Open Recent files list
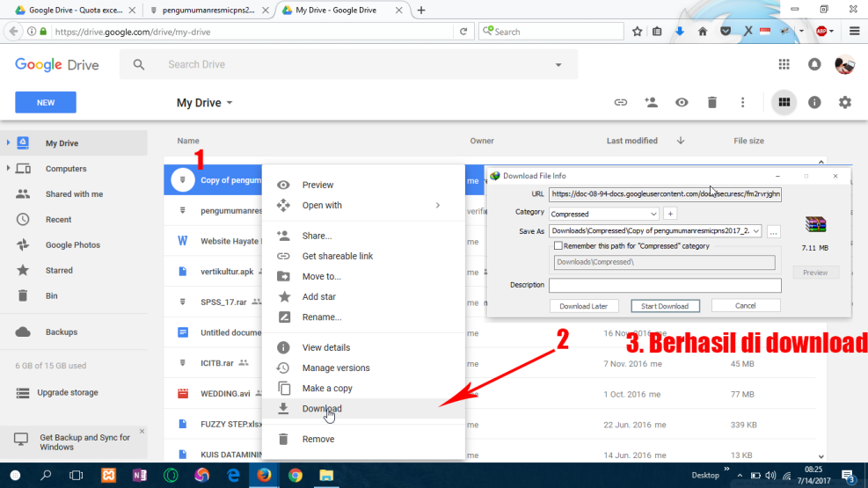 (x=58, y=220)
